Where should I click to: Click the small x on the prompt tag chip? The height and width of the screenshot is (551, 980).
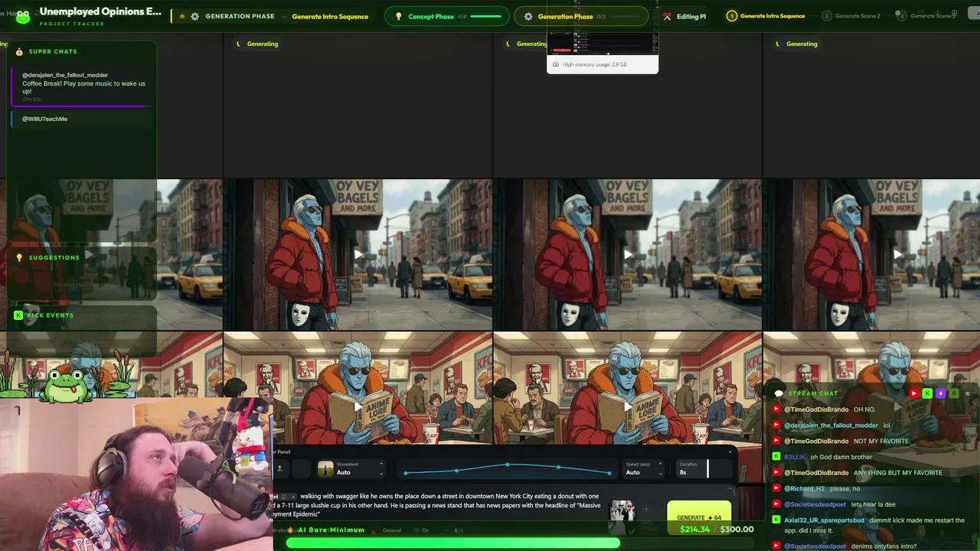pos(292,497)
